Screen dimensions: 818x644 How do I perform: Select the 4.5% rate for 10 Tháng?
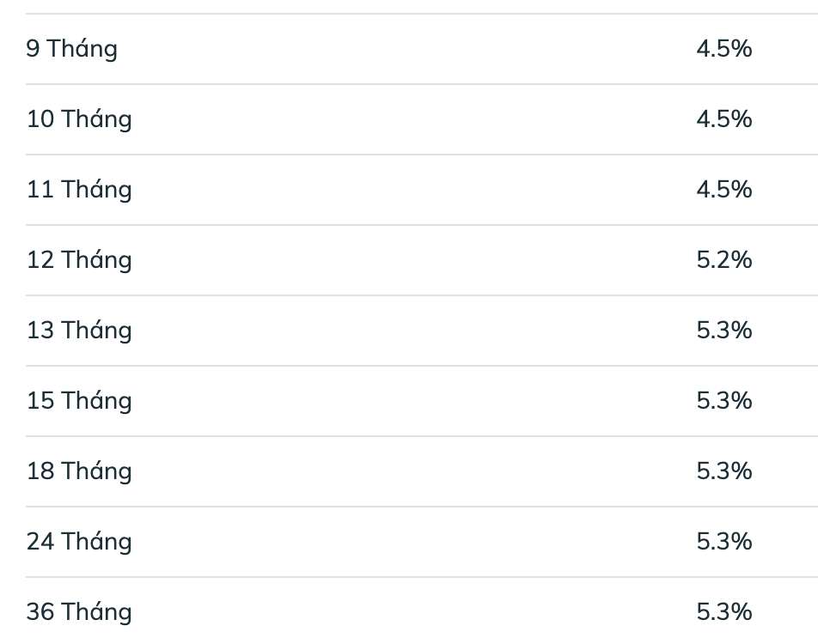point(723,119)
